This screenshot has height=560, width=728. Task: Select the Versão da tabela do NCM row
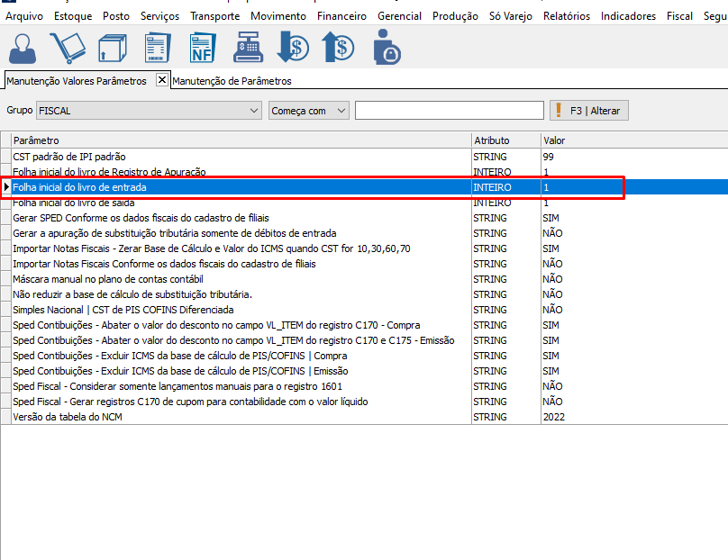pos(241,417)
